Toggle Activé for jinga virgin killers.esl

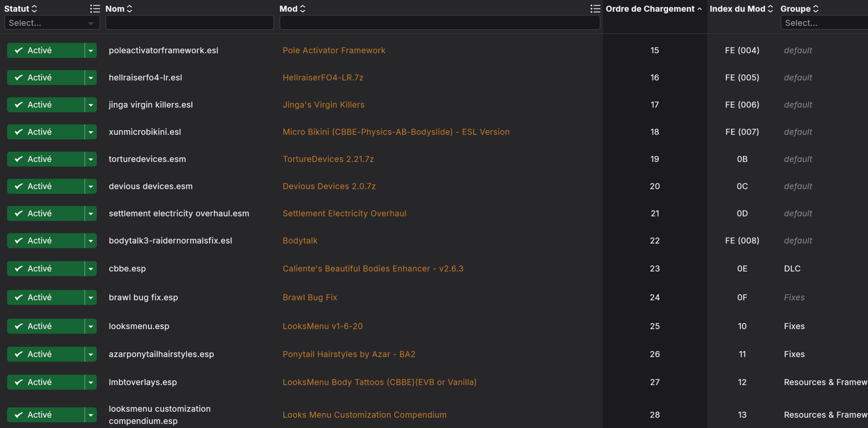tap(46, 104)
